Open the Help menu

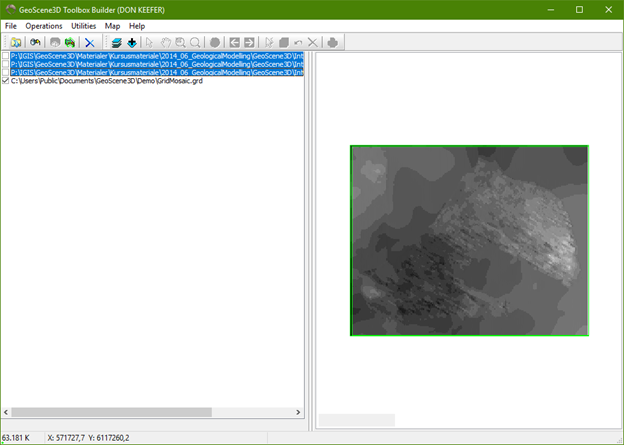(137, 26)
